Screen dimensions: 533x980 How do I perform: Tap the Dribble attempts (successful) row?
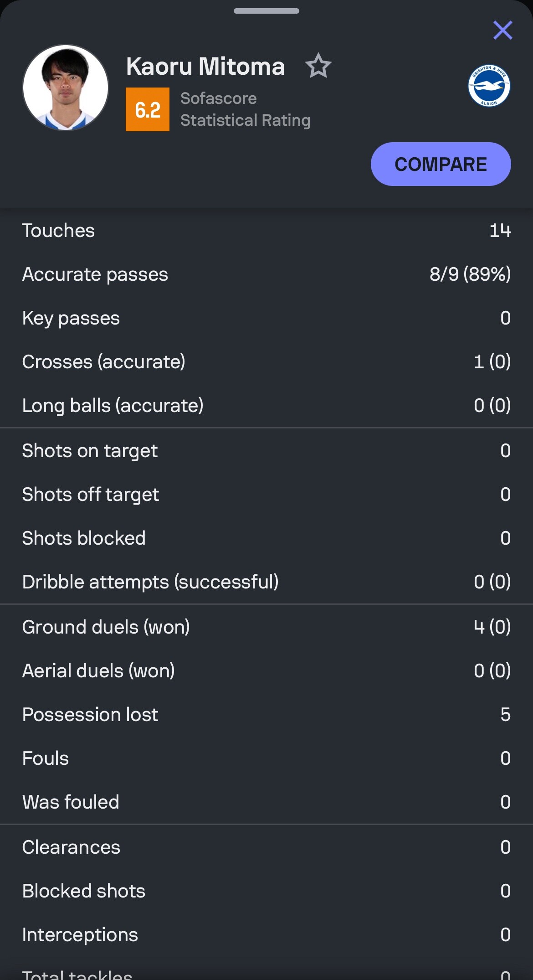(x=266, y=582)
